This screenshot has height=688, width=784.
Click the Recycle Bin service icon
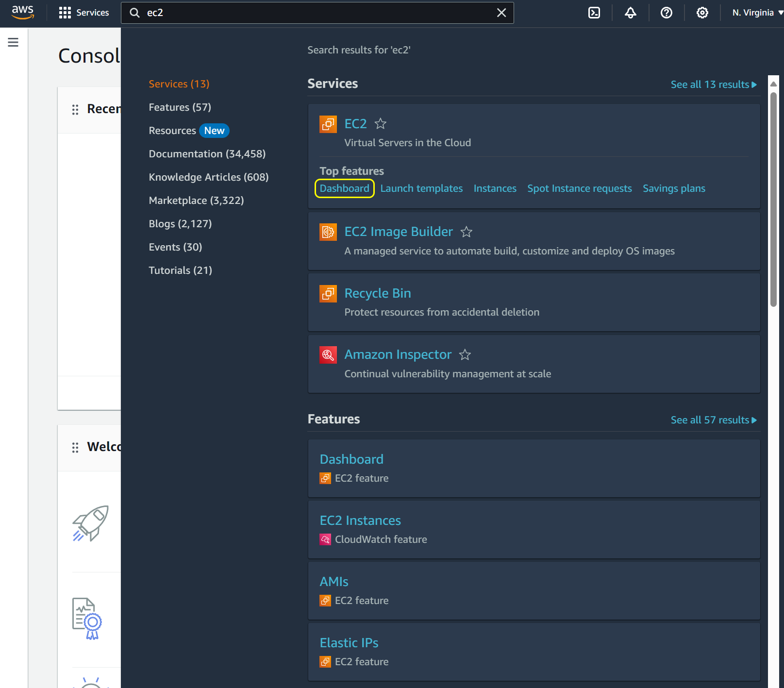[328, 293]
